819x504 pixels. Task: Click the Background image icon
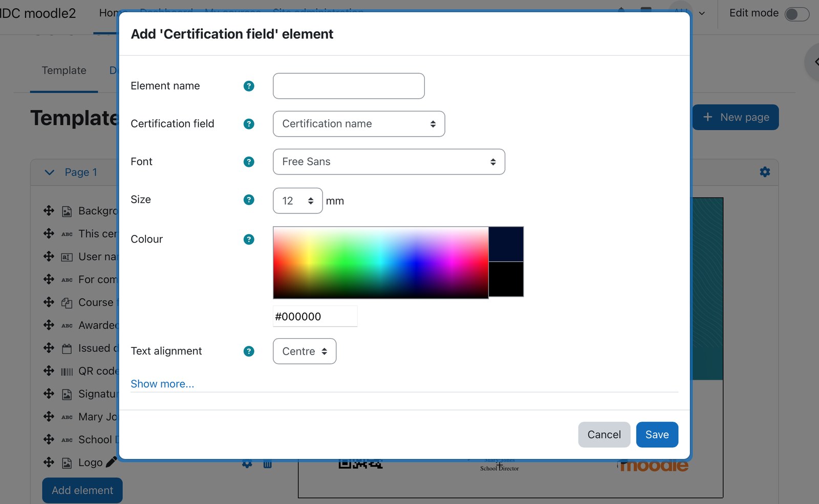click(67, 211)
